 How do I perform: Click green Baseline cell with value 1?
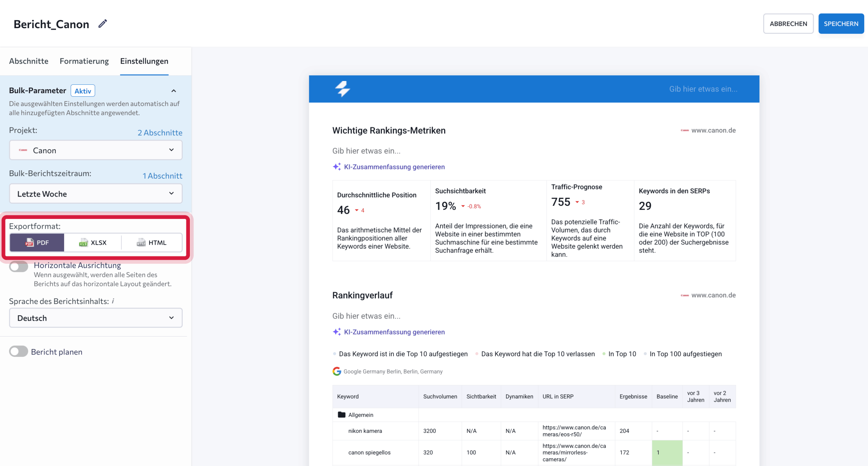click(667, 453)
